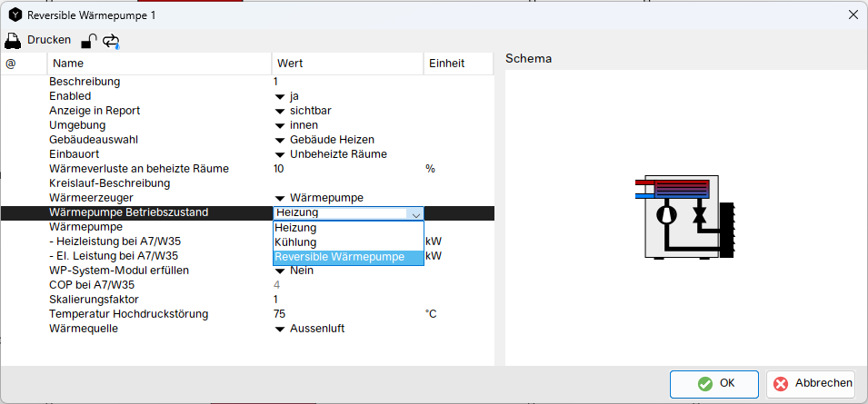
Task: Click the app logo in title bar
Action: [x=15, y=15]
